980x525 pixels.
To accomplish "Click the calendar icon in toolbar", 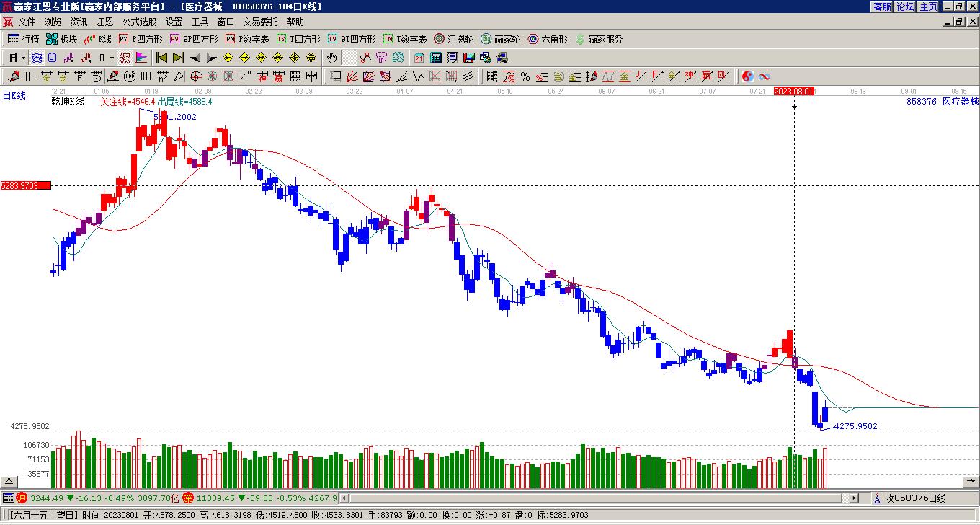I will [419, 58].
